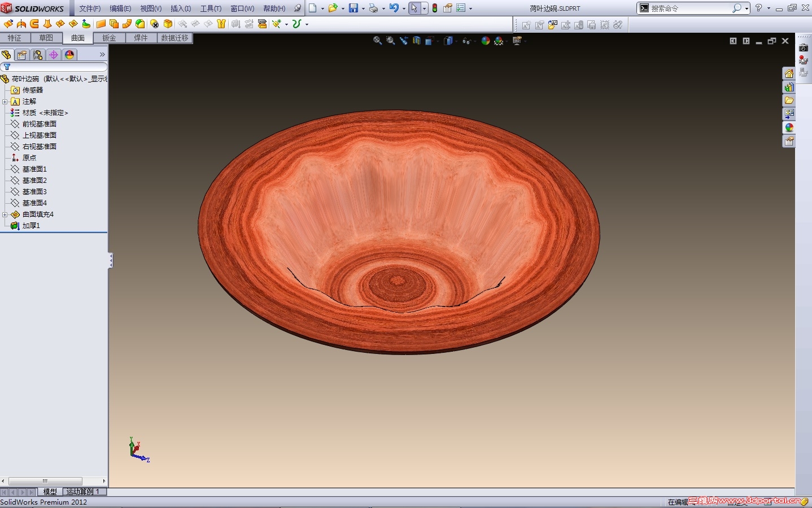812x508 pixels.
Task: Open the ConfigurationManager tab icon
Action: 38,55
